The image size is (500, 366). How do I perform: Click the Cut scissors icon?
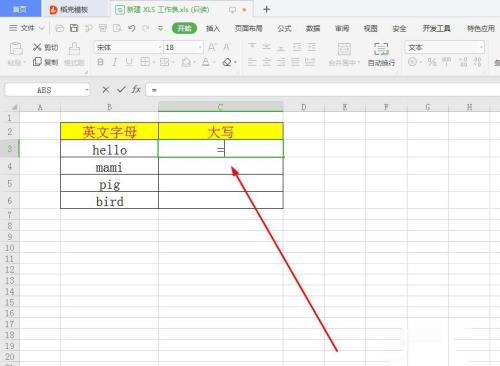tap(37, 47)
